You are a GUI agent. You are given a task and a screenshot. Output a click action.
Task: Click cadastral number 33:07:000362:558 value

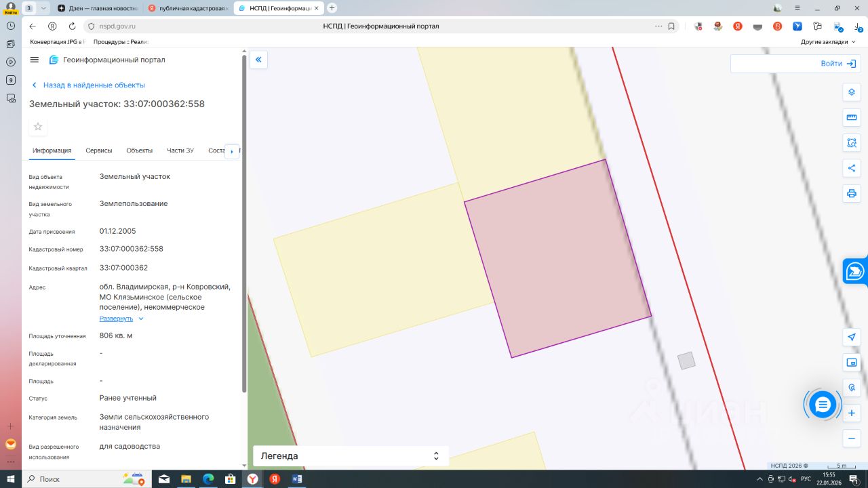point(132,249)
